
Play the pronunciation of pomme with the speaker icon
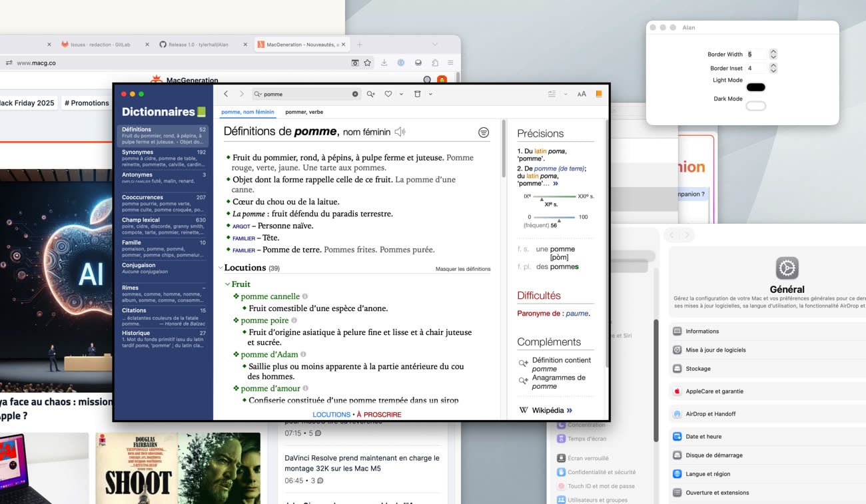400,132
